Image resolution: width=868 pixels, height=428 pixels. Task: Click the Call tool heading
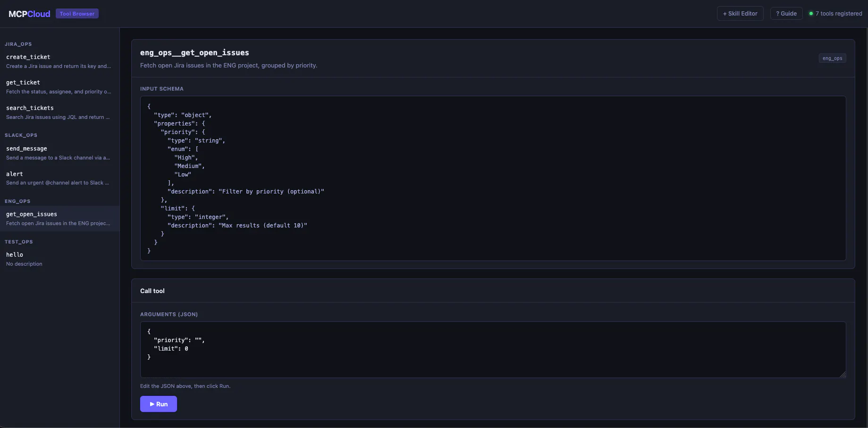pyautogui.click(x=152, y=291)
